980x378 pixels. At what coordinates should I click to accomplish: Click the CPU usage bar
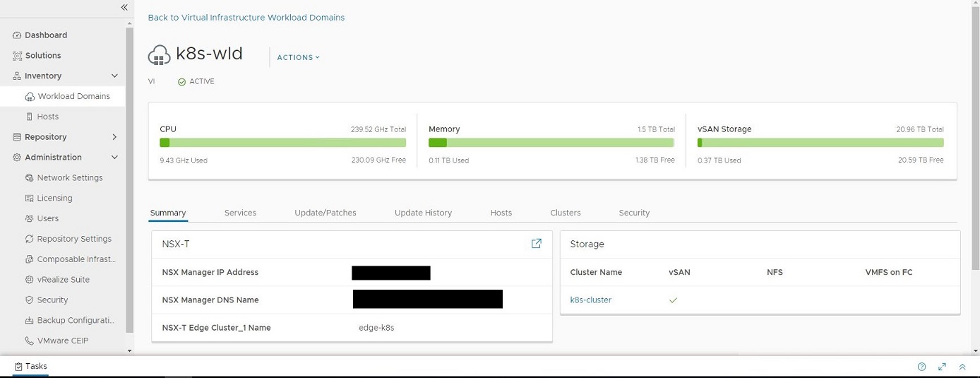[x=283, y=143]
